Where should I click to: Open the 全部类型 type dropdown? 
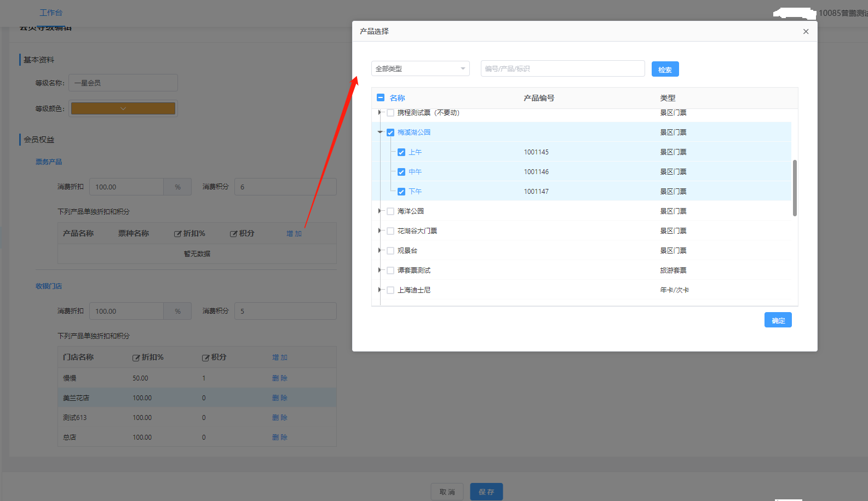tap(420, 68)
